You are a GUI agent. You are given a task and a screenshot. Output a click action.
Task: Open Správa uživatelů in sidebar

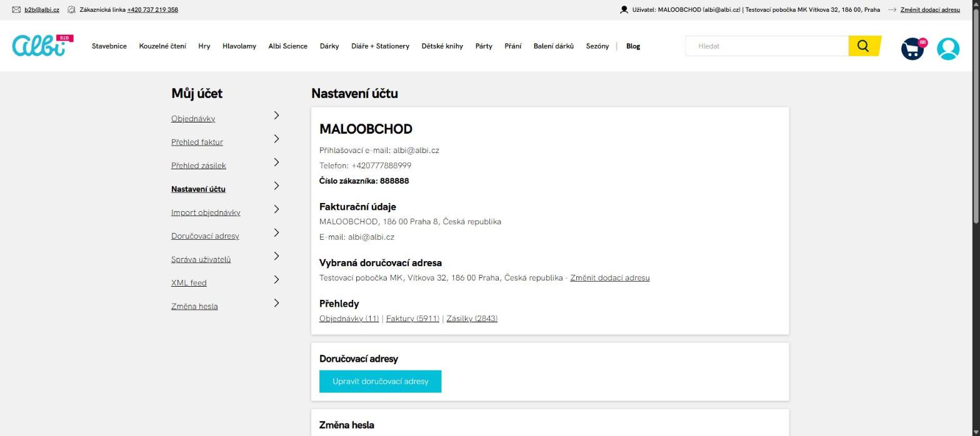[201, 259]
